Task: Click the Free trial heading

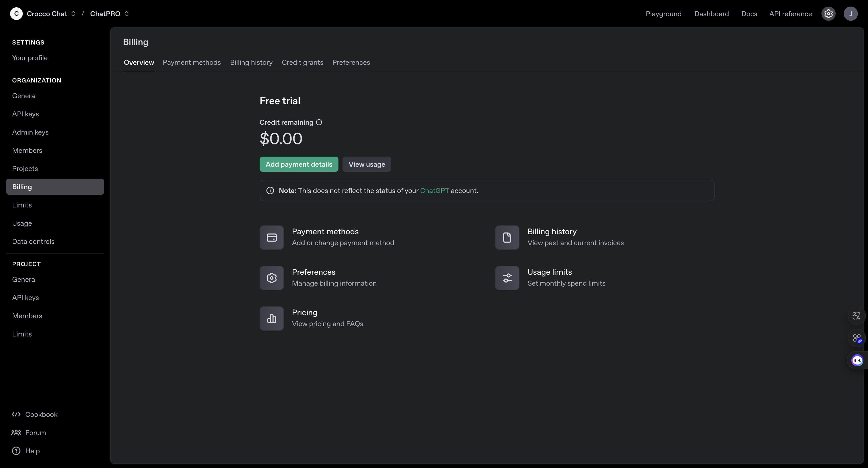Action: click(x=280, y=101)
